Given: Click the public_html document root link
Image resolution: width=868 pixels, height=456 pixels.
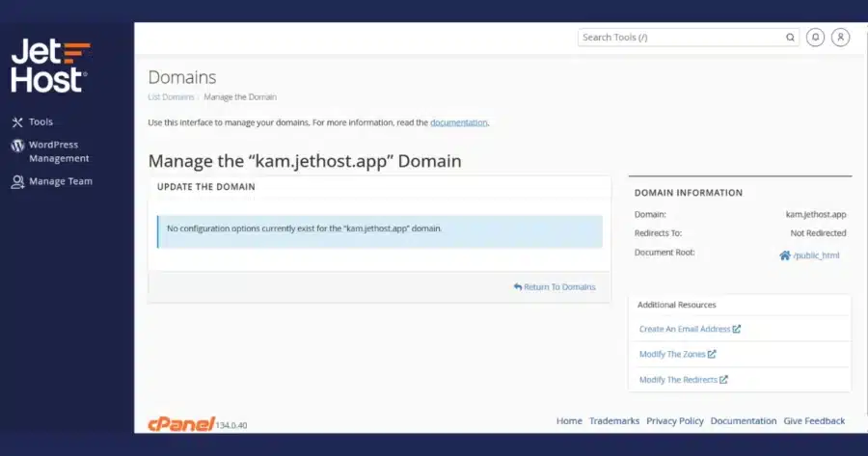Looking at the screenshot, I should coord(816,255).
